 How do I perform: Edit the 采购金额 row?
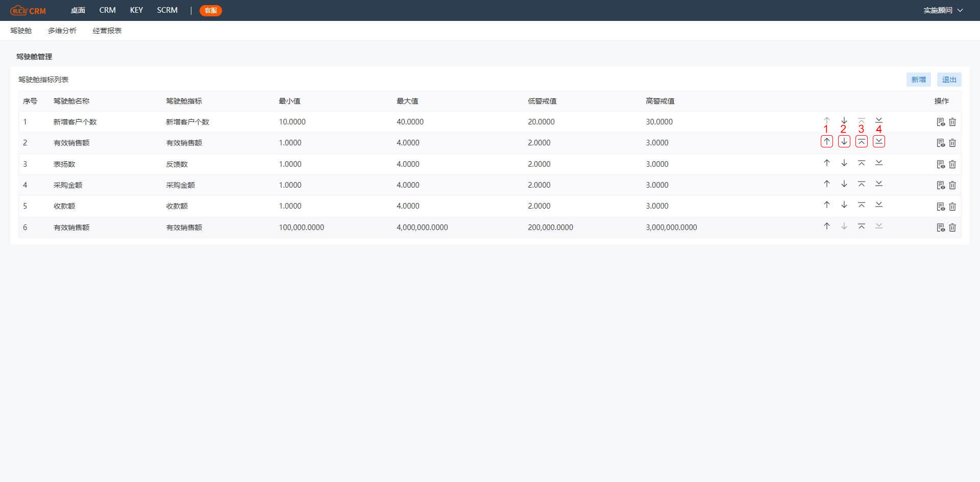pos(941,185)
